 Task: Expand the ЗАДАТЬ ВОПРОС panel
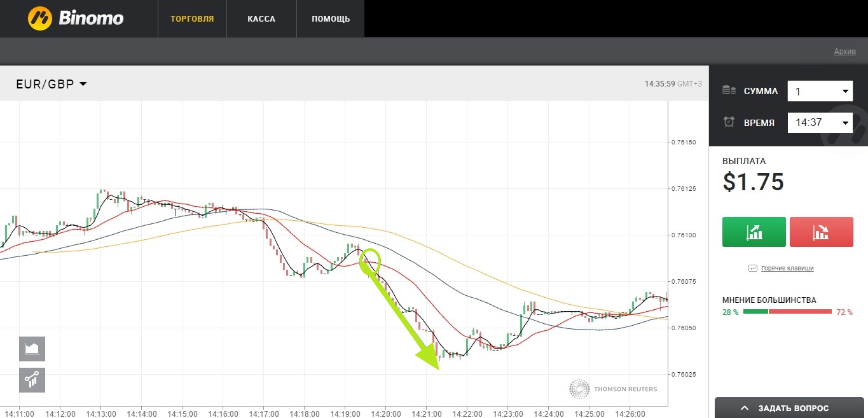(791, 408)
